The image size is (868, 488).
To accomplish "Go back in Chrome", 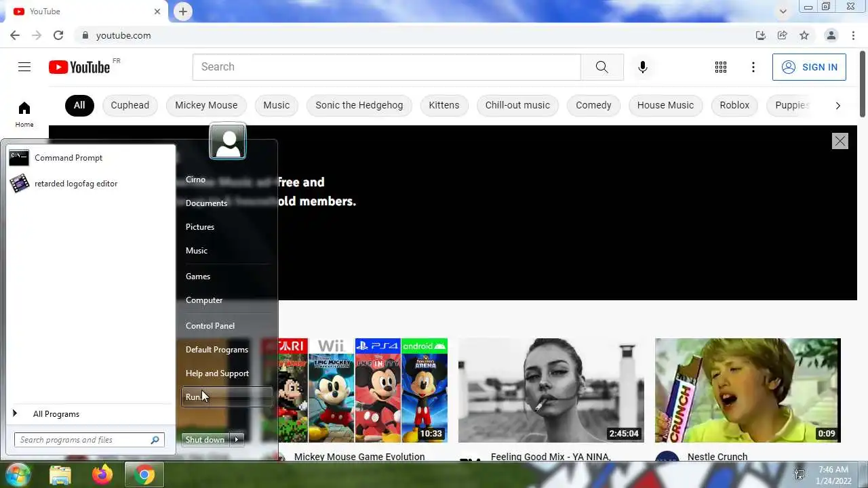I will 15,35.
